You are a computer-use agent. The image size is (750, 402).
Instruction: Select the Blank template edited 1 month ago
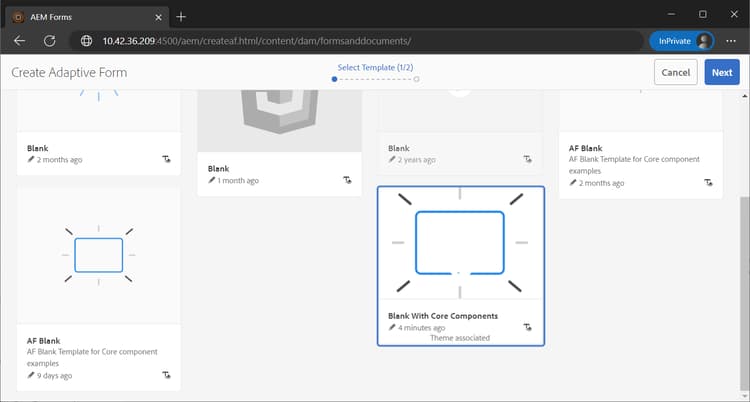pos(279,143)
